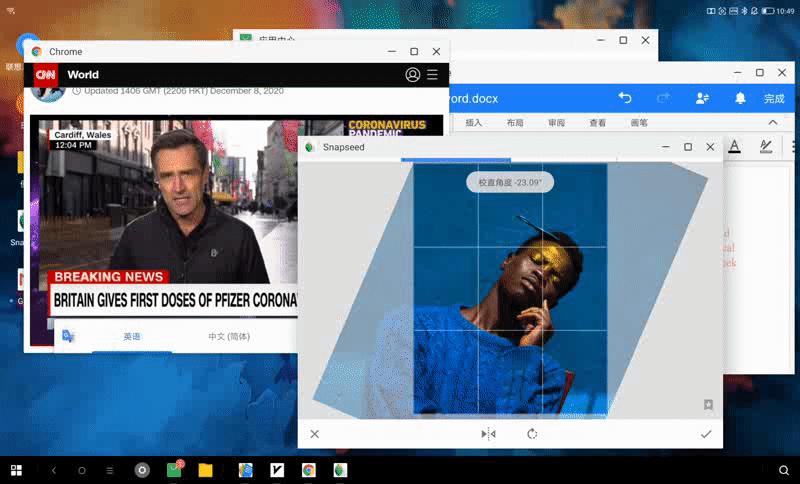Open file manager from taskbar
This screenshot has height=484, width=800.
[x=205, y=470]
